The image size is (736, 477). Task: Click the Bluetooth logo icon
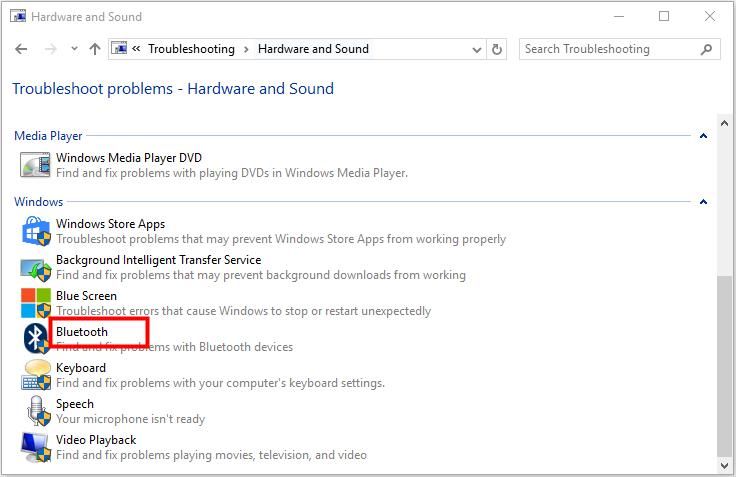pyautogui.click(x=36, y=339)
